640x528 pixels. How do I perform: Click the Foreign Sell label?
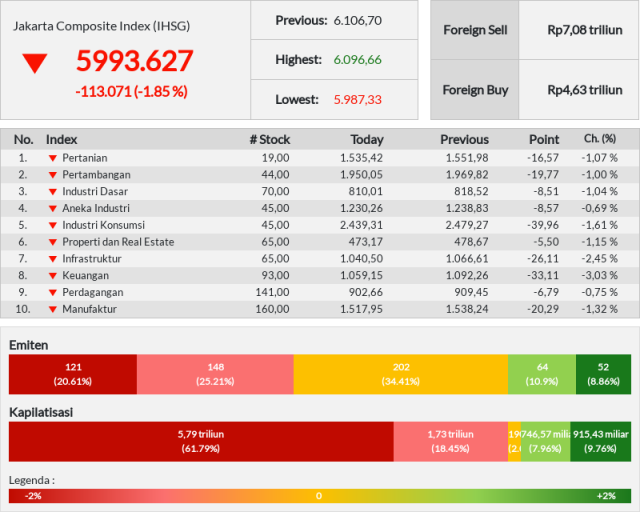475,30
